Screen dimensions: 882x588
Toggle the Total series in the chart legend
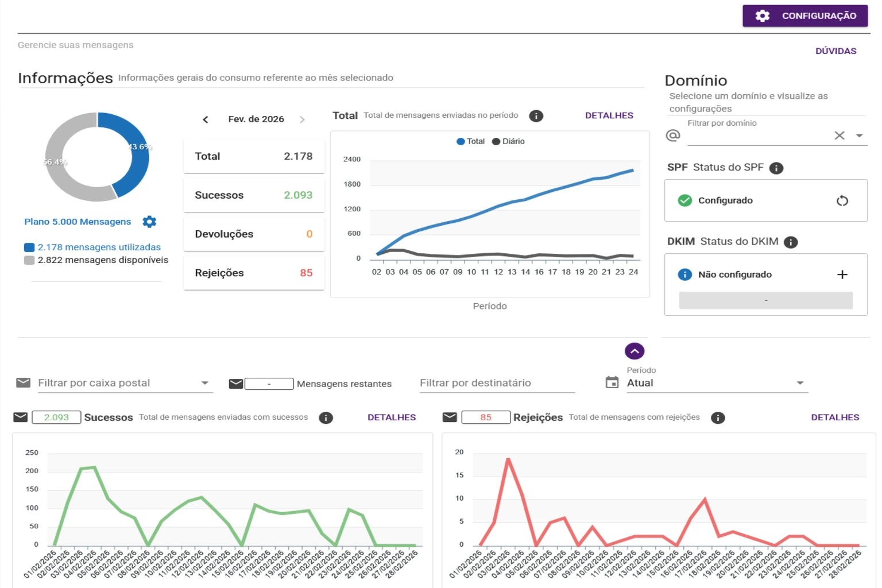click(470, 141)
